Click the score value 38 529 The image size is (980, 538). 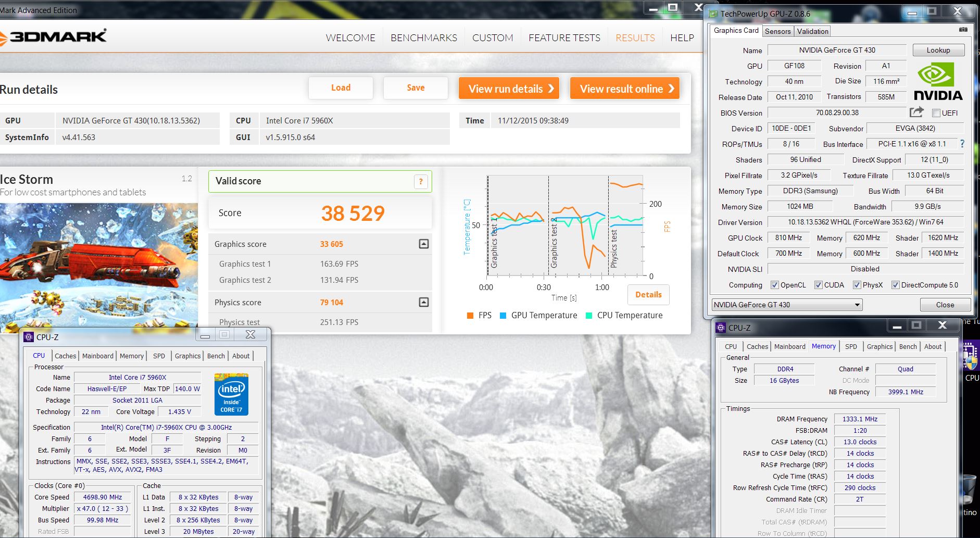pos(353,213)
